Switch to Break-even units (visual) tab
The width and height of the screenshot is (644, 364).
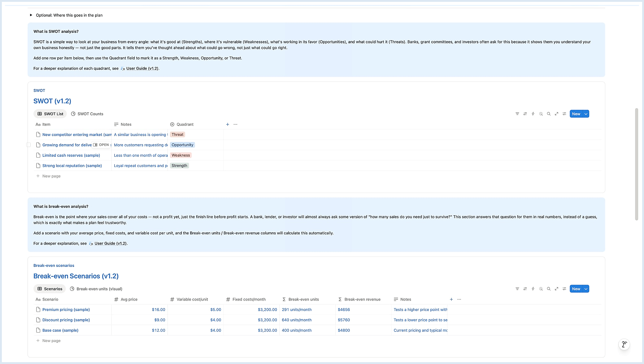[x=96, y=289]
